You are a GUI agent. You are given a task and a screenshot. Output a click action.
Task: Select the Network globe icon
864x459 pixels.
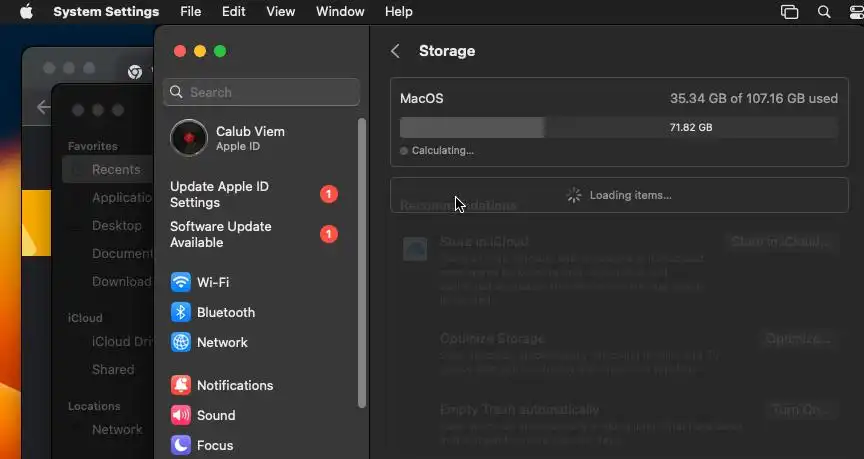tap(181, 342)
